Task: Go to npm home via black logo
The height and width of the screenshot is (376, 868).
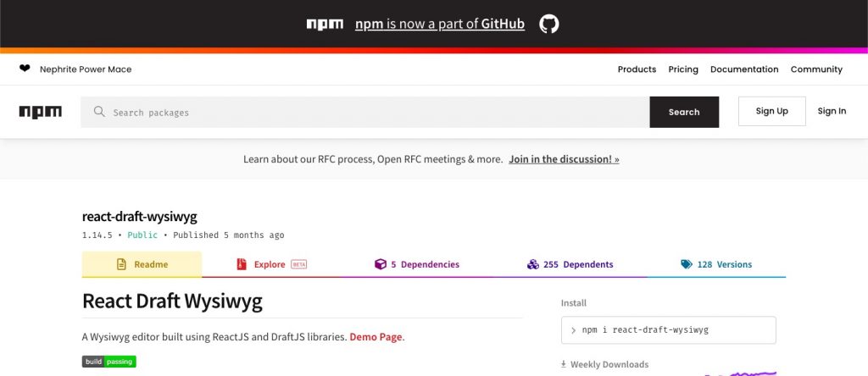Action: 41,112
